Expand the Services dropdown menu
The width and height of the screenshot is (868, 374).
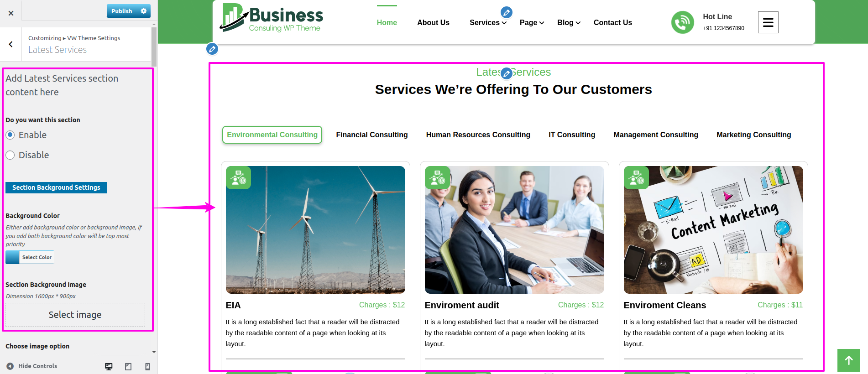click(488, 22)
